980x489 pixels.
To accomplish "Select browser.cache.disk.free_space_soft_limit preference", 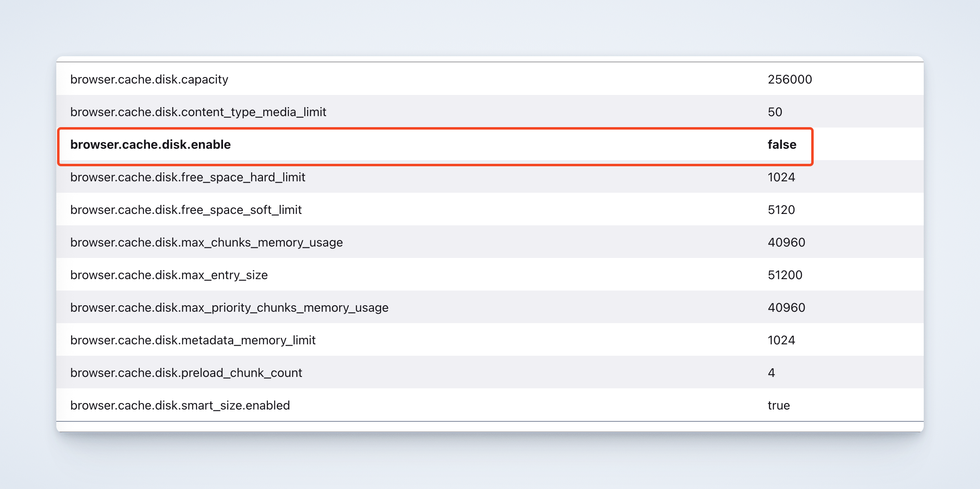I will [x=186, y=210].
